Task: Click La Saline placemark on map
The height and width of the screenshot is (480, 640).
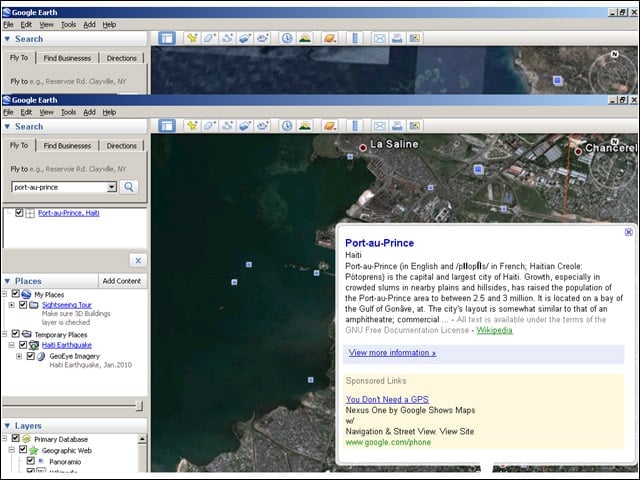Action: click(x=362, y=147)
